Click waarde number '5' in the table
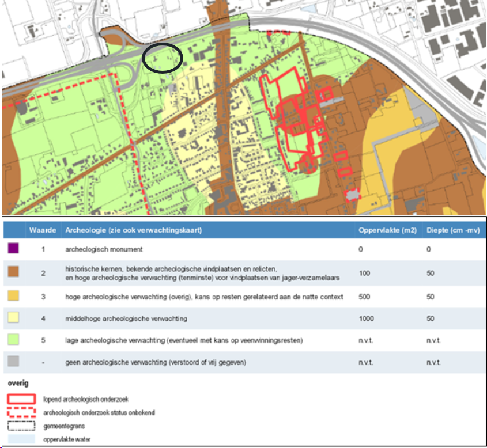Viewport: 487px width, 448px height. pos(43,340)
